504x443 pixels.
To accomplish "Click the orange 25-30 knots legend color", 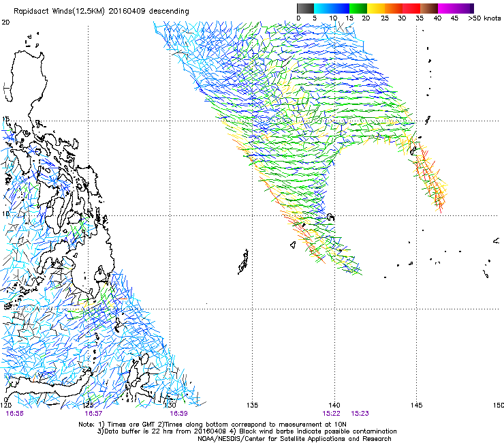I will click(x=394, y=8).
